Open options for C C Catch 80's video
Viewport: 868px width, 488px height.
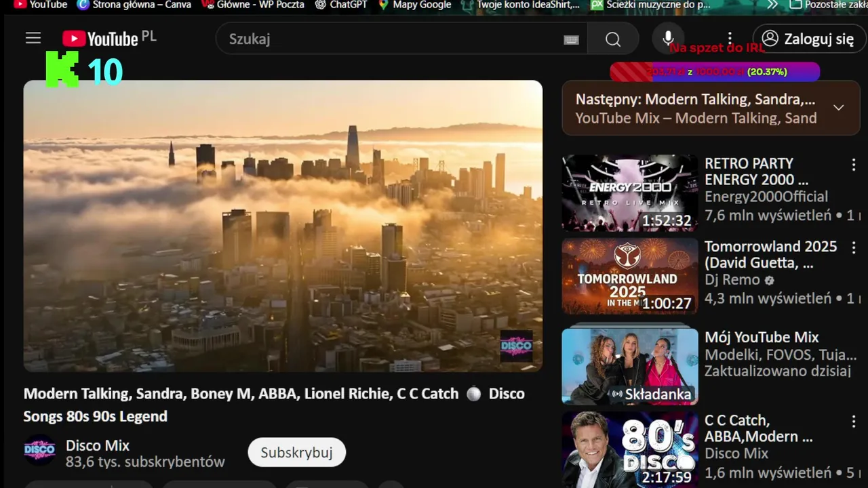(853, 422)
